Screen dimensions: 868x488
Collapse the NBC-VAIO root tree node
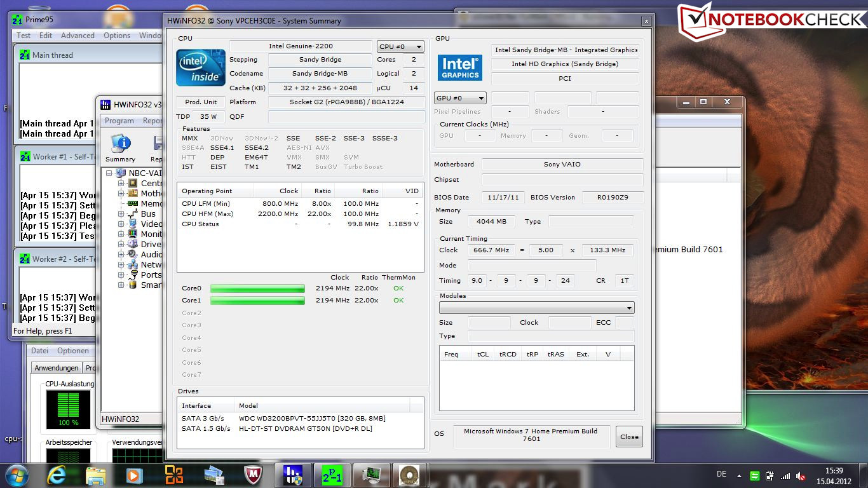109,173
